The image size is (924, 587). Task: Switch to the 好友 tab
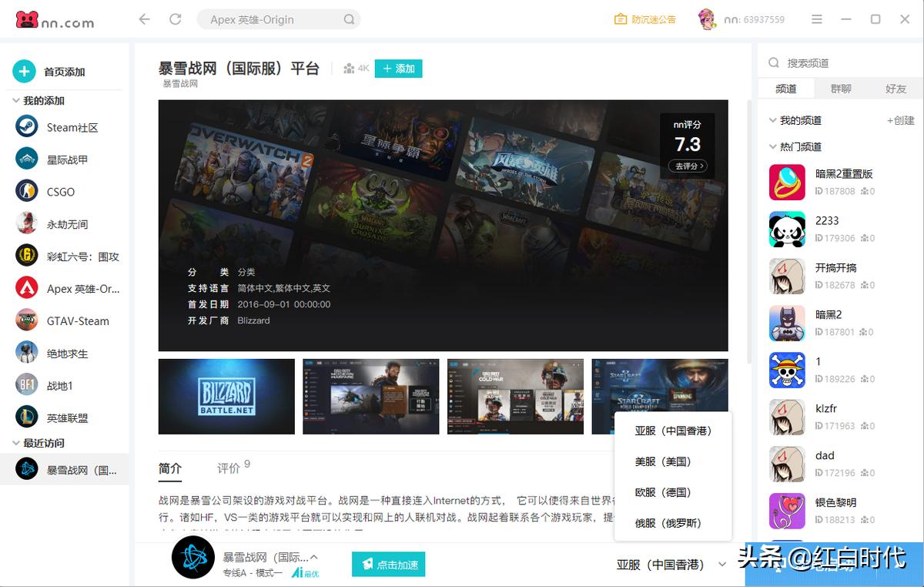point(895,89)
